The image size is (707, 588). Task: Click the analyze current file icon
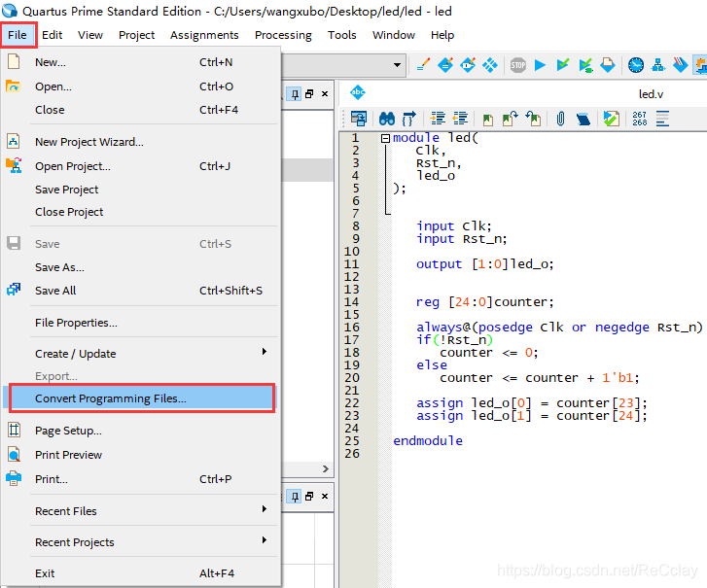pos(612,119)
